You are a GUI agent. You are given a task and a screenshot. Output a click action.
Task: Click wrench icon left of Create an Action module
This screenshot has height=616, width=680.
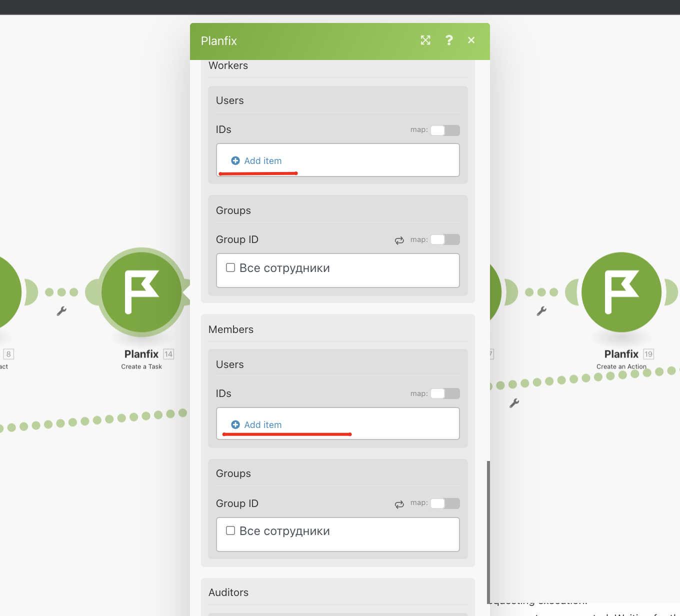541,311
